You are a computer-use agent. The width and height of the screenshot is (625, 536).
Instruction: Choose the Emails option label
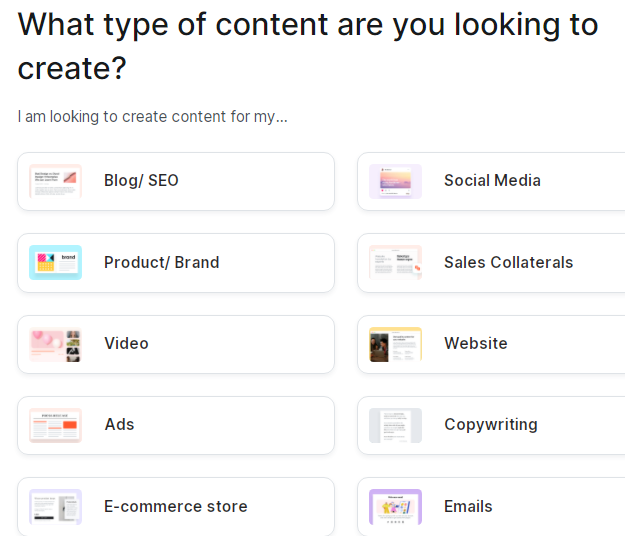(468, 506)
